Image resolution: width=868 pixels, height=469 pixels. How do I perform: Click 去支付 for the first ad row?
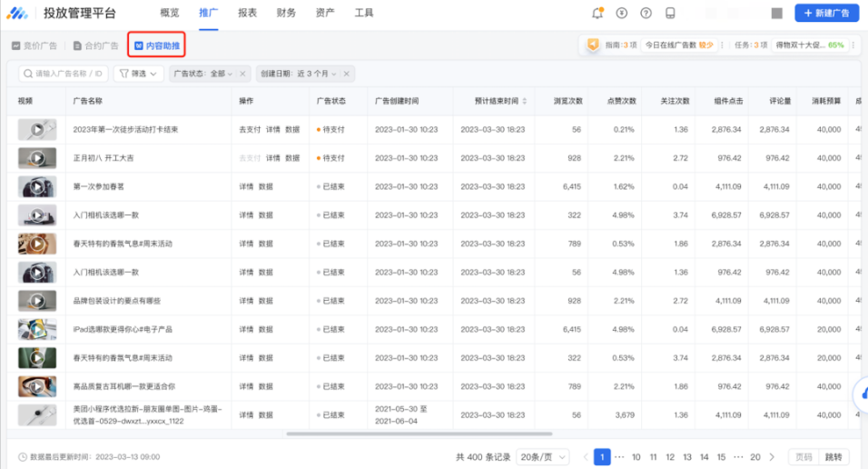pyautogui.click(x=249, y=130)
